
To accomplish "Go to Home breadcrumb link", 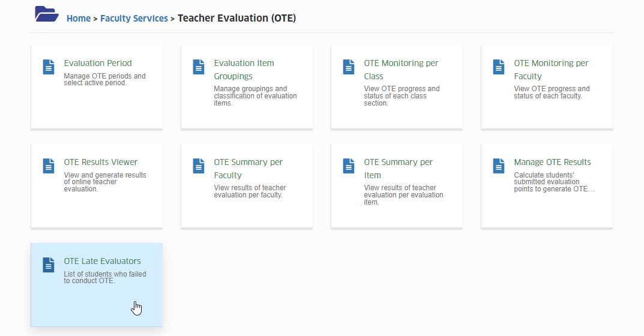I will (79, 19).
